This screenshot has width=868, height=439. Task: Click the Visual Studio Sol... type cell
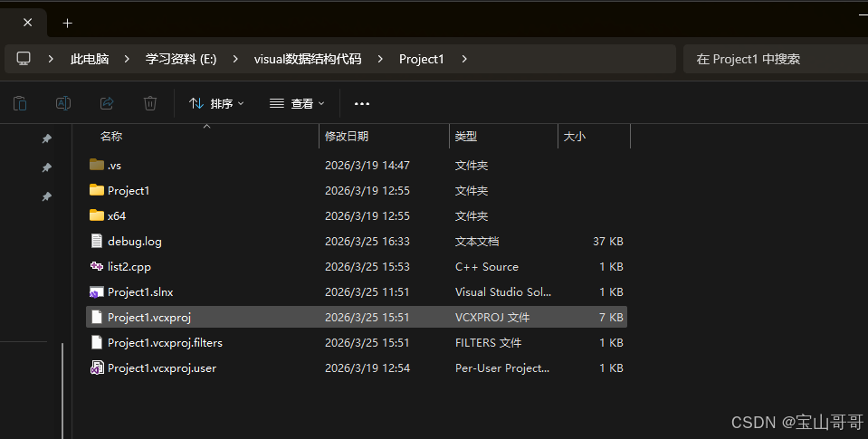click(x=503, y=292)
